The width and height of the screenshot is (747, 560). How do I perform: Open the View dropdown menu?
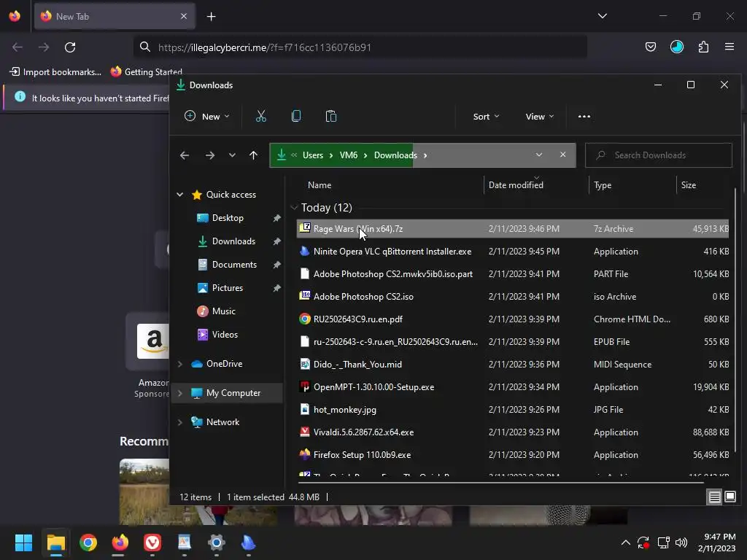click(540, 116)
